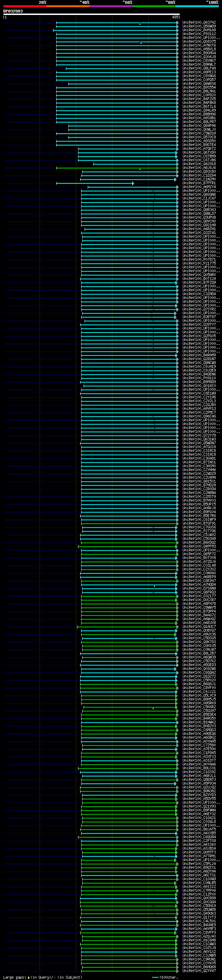Click the orange ~40% identity legend segment
Viewport: 222px width, 980px height.
pos(68,7)
